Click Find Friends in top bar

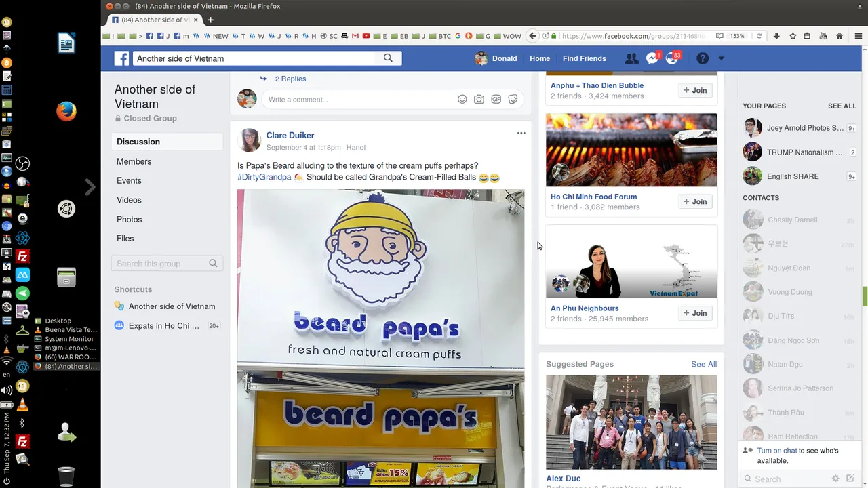585,58
